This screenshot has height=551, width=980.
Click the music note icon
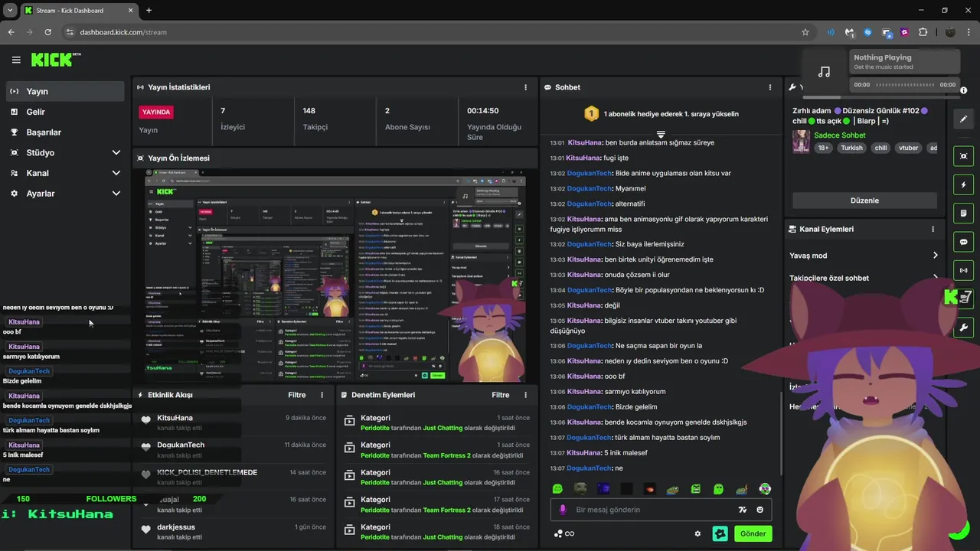824,72
